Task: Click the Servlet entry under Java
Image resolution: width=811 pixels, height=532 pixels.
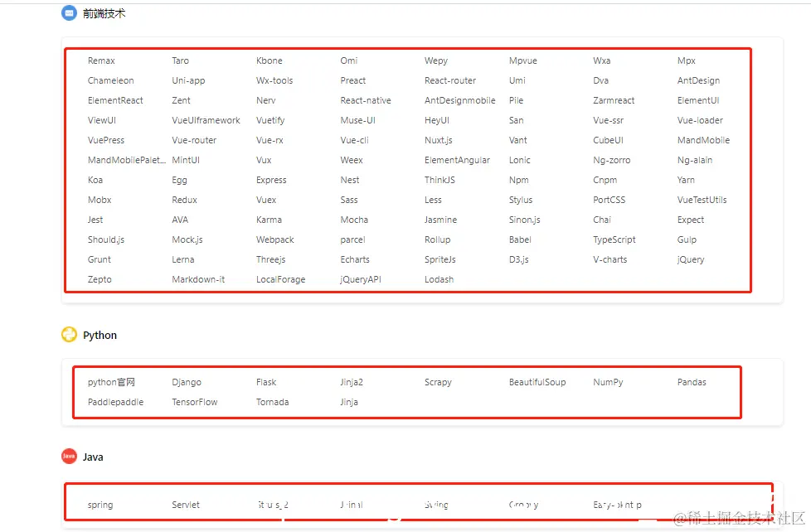Action: point(186,505)
